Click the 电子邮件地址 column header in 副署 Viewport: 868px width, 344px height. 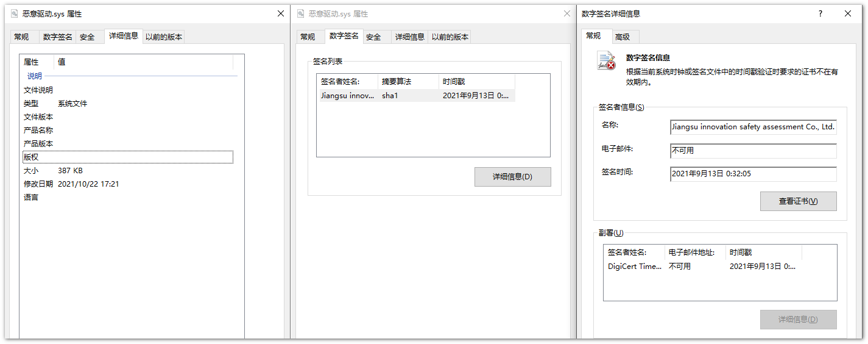click(695, 252)
